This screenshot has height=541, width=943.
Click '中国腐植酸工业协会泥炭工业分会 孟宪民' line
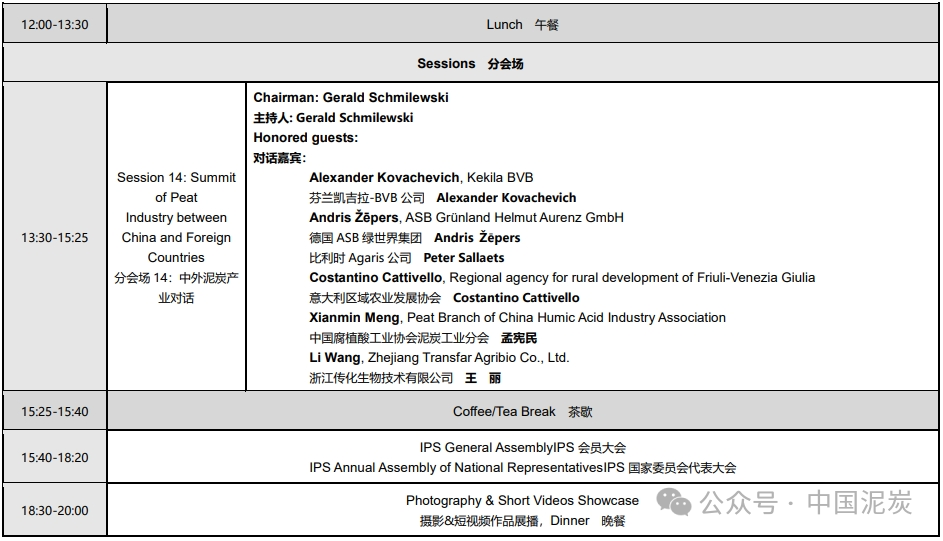pos(423,338)
